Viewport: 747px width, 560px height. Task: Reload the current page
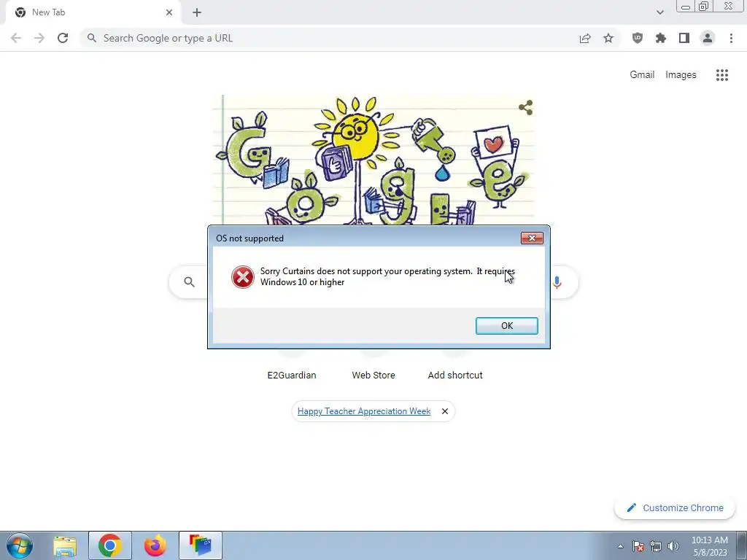(x=63, y=38)
